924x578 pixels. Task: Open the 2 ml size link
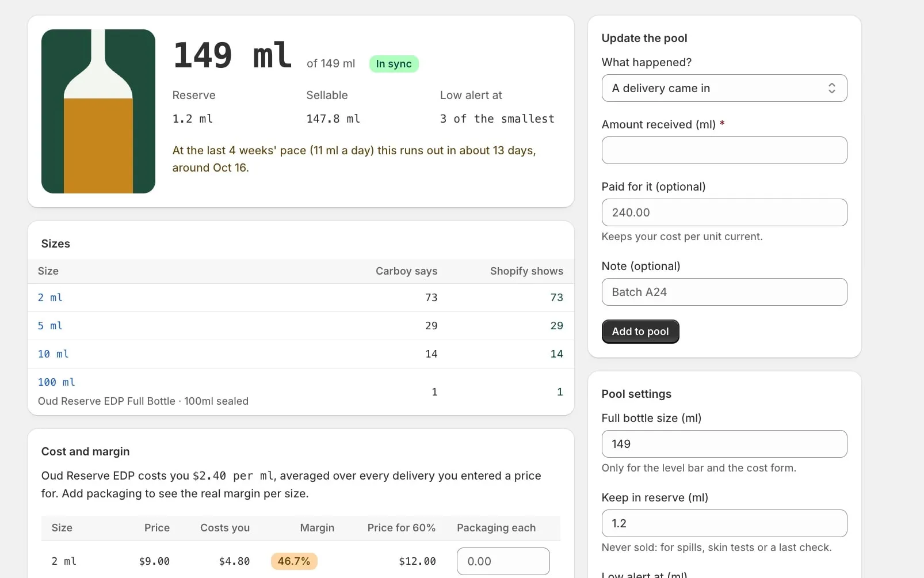(x=50, y=298)
